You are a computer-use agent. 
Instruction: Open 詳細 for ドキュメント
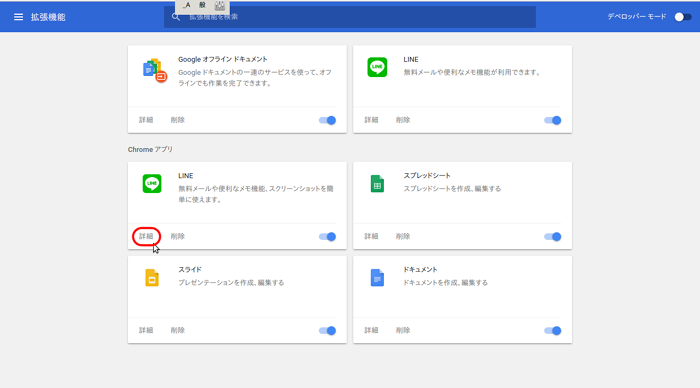coord(371,330)
